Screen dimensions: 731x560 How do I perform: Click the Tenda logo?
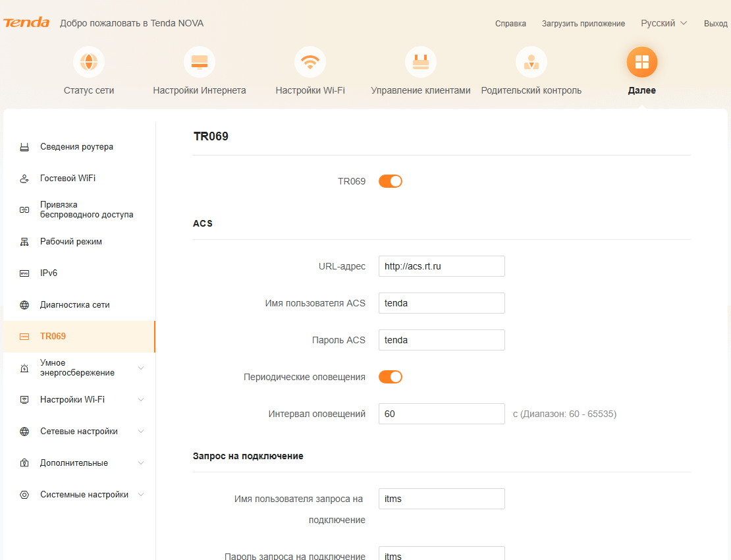coord(26,22)
